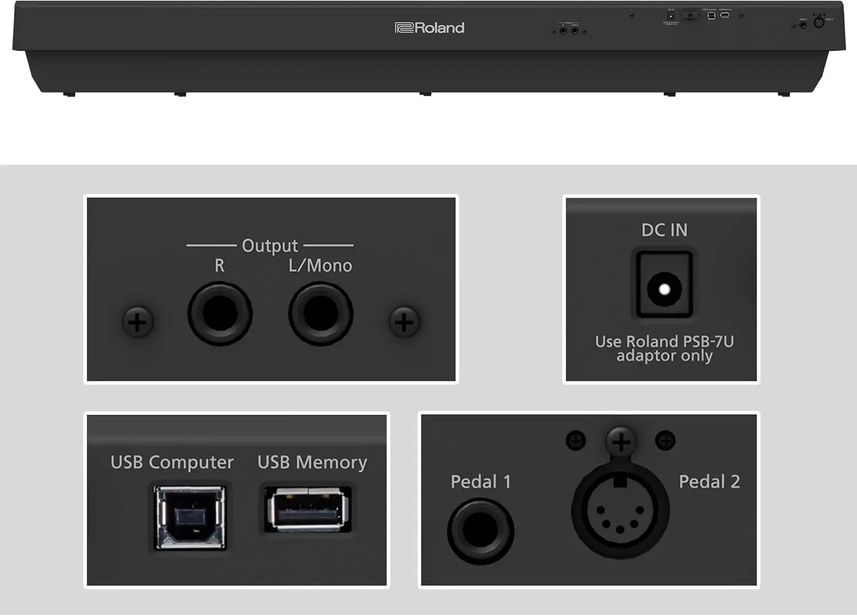Screen dimensions: 857x616
Task: Click the L/Mono output jack in the close-up
Action: click(x=321, y=314)
